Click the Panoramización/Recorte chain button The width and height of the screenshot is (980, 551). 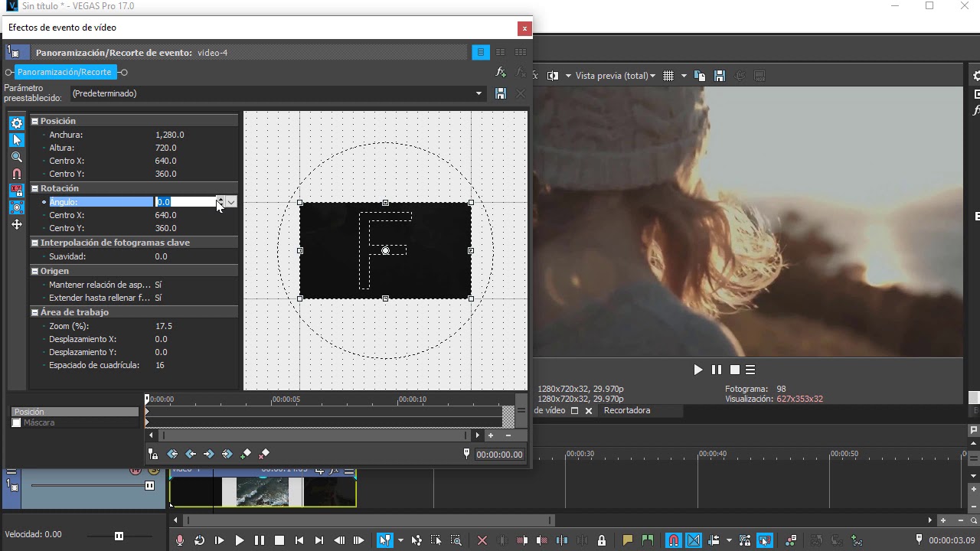tap(64, 72)
